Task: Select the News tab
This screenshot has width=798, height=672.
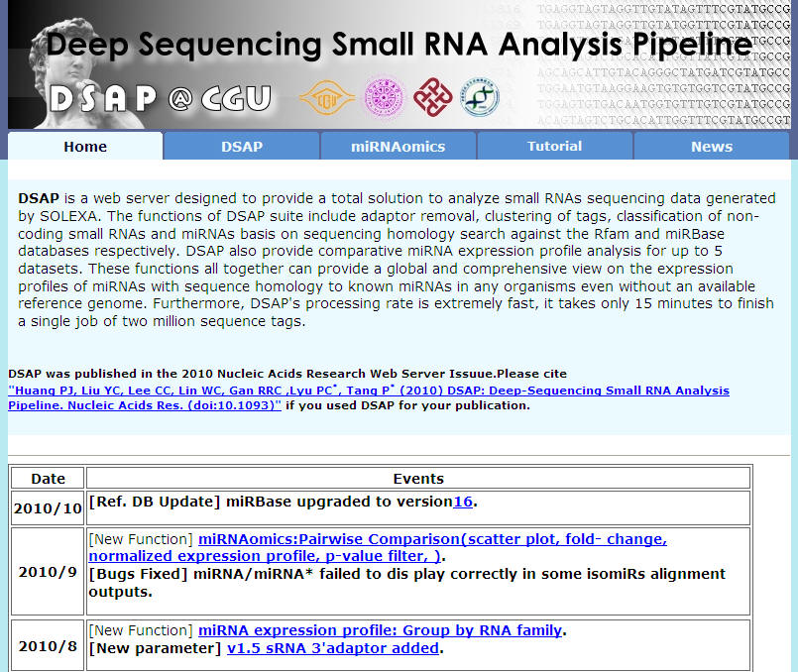Action: (x=712, y=147)
